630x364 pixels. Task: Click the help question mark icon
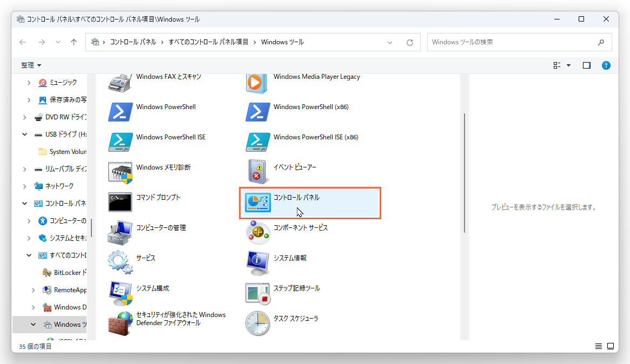click(x=606, y=65)
